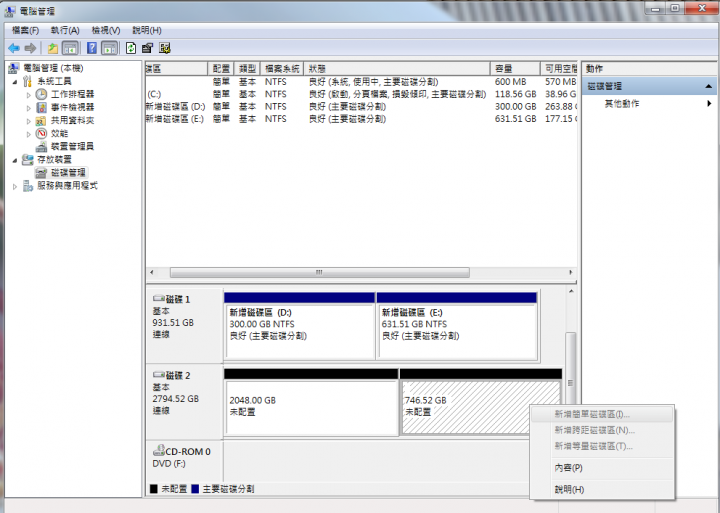The height and width of the screenshot is (513, 720).
Task: Click the gray Forward arrow in toolbar
Action: (30, 48)
